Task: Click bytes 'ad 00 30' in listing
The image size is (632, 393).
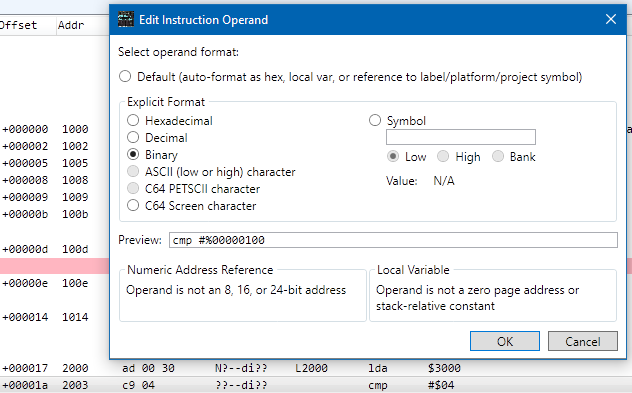Action: [148, 368]
